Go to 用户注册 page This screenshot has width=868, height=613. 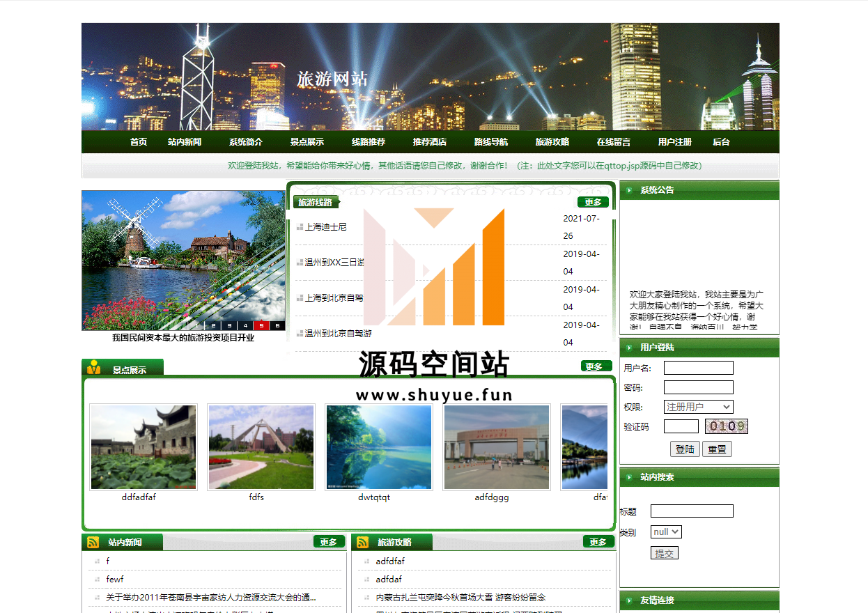(675, 142)
